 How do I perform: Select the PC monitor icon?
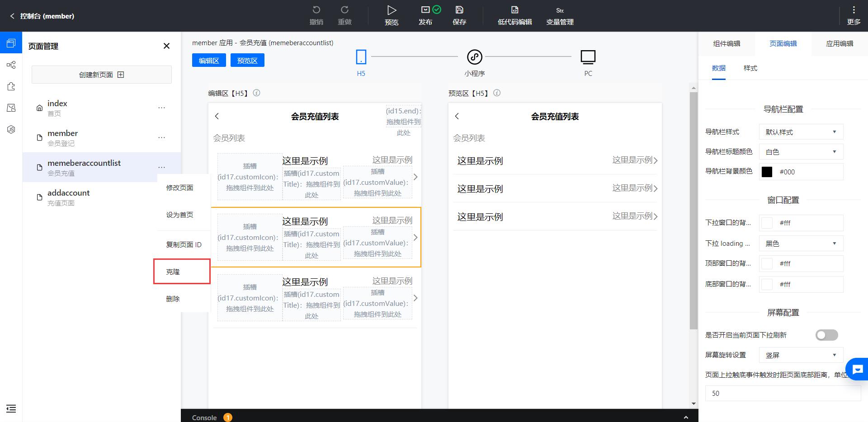(588, 57)
